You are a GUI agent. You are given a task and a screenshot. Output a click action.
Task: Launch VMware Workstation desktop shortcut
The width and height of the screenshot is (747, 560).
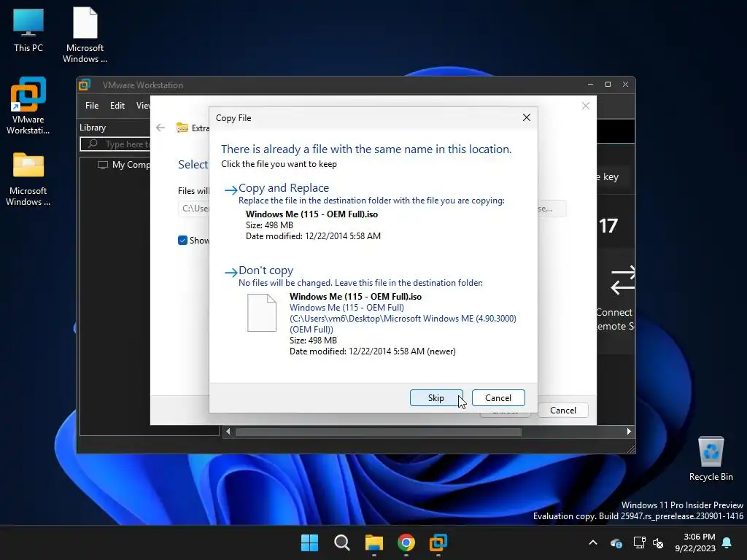[x=28, y=106]
